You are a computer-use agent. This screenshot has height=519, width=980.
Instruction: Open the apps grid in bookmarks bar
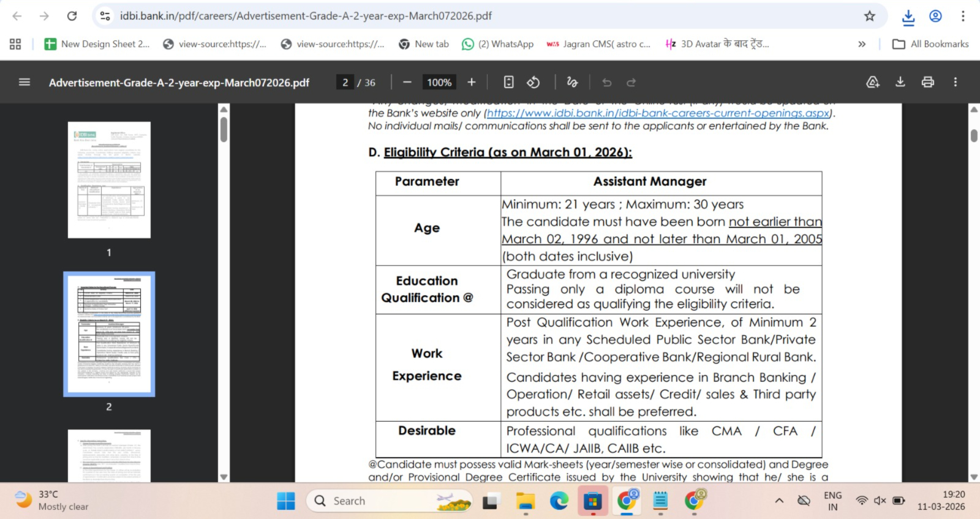[x=15, y=44]
